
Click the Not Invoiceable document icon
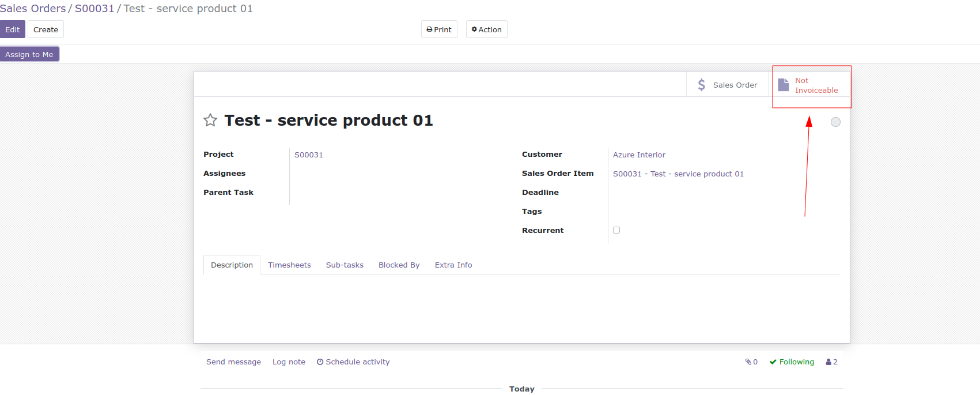pos(784,85)
